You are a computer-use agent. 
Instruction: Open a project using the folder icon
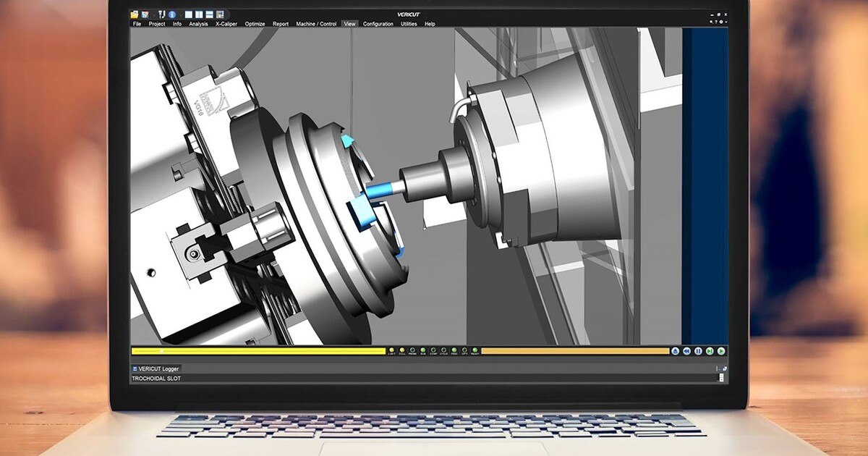tap(134, 14)
